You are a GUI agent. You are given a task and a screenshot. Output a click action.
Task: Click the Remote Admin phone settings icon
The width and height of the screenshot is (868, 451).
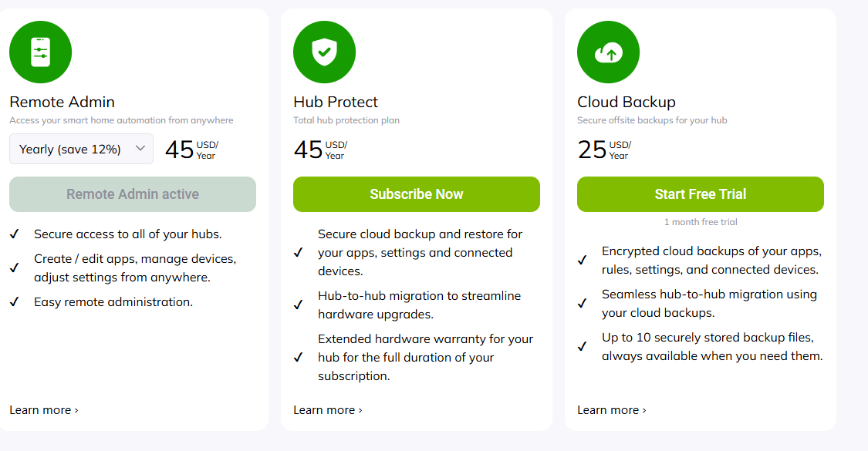[x=40, y=52]
